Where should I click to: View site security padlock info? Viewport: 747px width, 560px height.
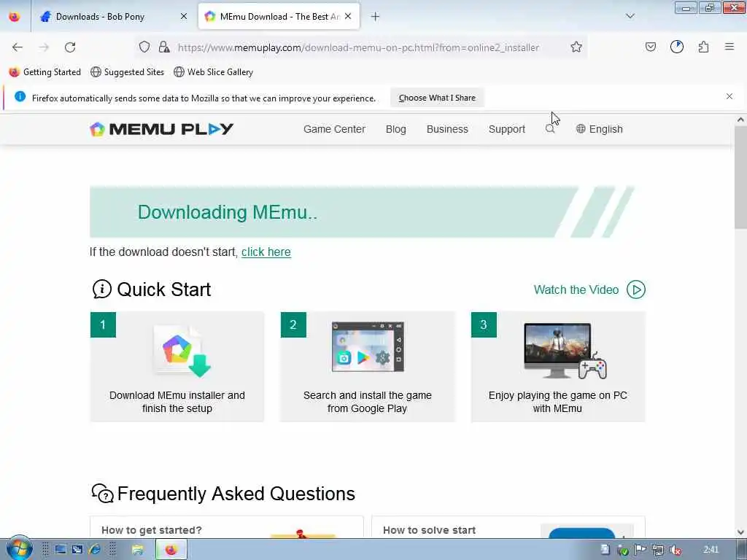point(164,47)
